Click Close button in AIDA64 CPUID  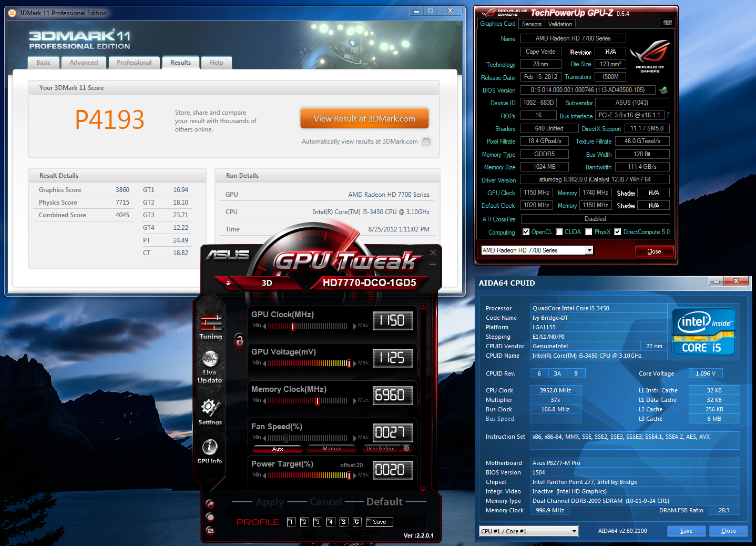(x=728, y=531)
